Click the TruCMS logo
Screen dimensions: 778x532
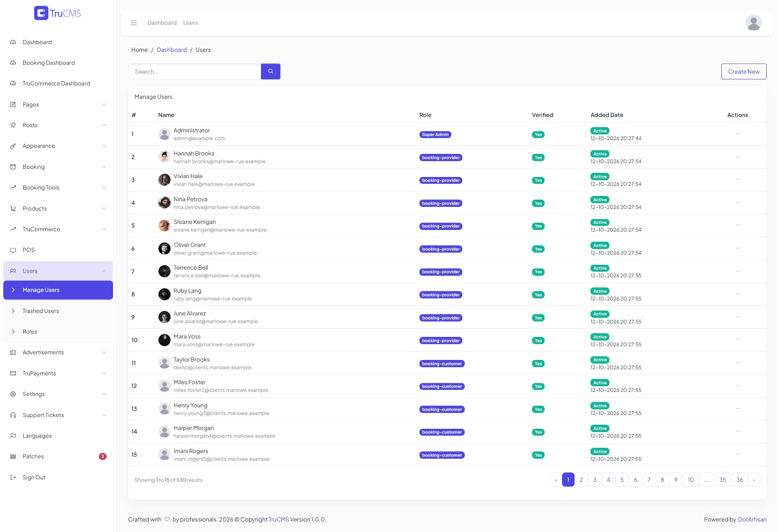58,13
